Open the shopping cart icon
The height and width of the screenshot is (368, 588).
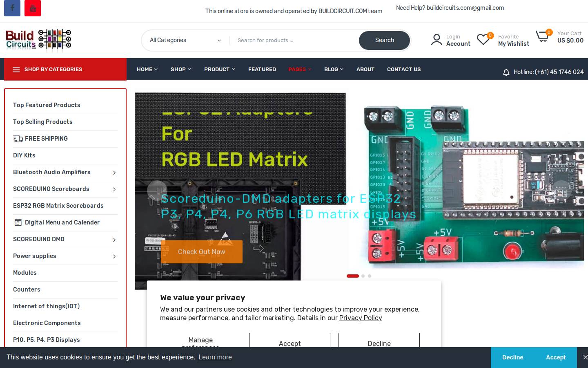click(542, 36)
